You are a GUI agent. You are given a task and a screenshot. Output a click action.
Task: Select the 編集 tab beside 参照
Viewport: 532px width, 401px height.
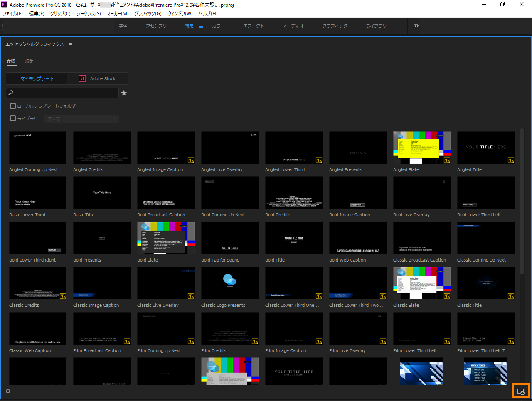coord(29,61)
